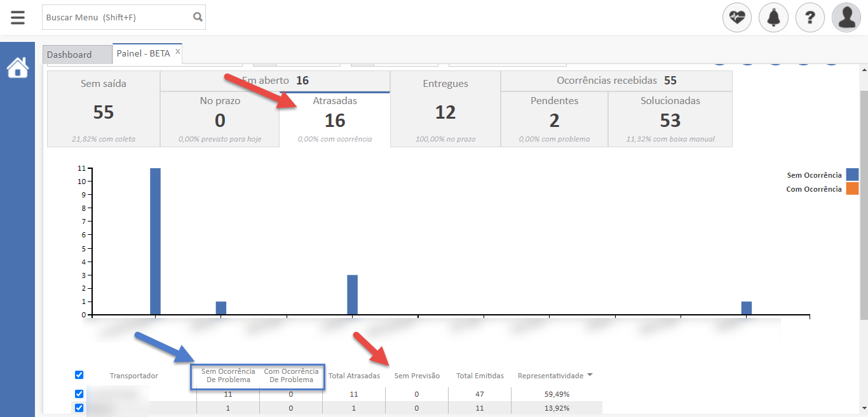Close the Painel - BETA tab
Viewport: 868px width, 417px height.
pos(178,51)
